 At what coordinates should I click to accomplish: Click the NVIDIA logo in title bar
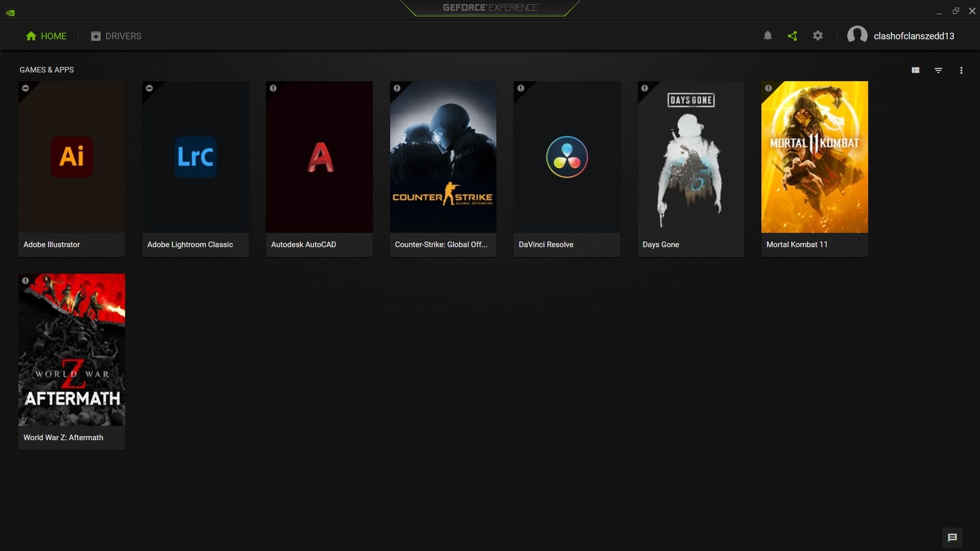[x=10, y=12]
